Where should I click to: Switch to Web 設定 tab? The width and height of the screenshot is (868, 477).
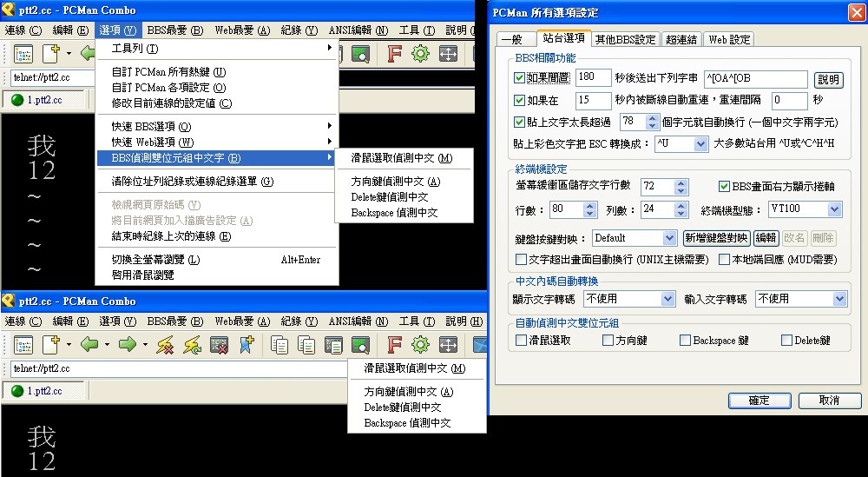[x=730, y=39]
